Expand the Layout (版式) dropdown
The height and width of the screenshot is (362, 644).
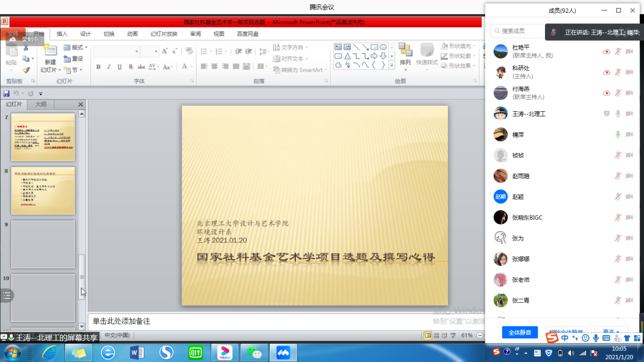tap(76, 47)
